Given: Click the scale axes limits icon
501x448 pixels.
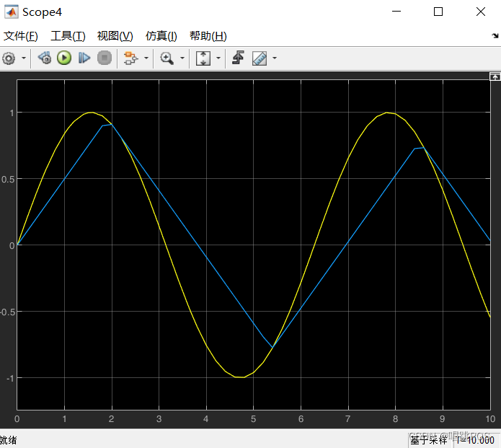Looking at the screenshot, I should tap(203, 58).
